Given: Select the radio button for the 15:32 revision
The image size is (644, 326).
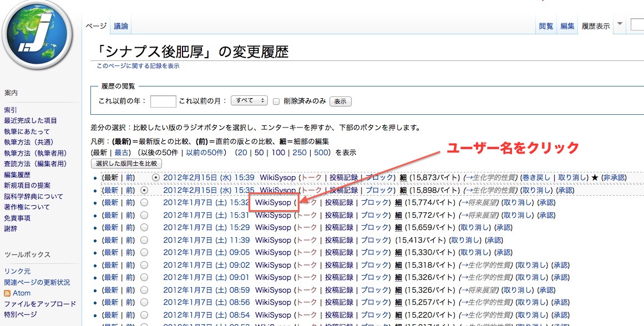Looking at the screenshot, I should [144, 203].
